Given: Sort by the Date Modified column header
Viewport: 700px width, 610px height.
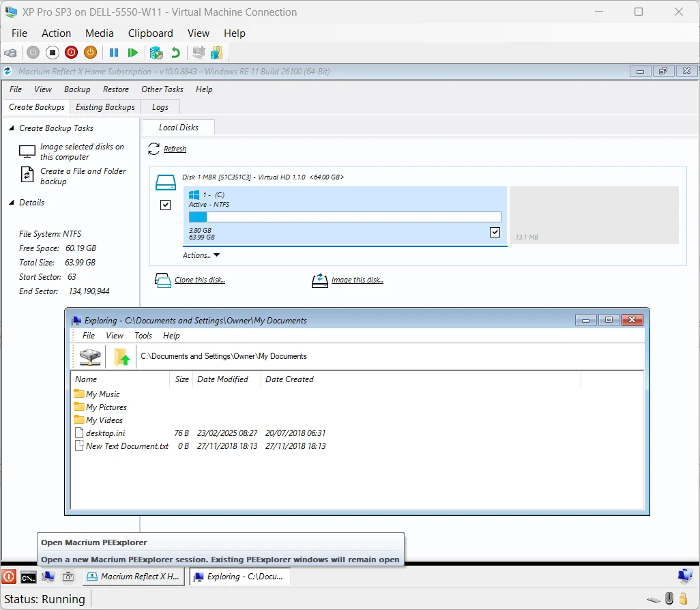Looking at the screenshot, I should [x=227, y=379].
